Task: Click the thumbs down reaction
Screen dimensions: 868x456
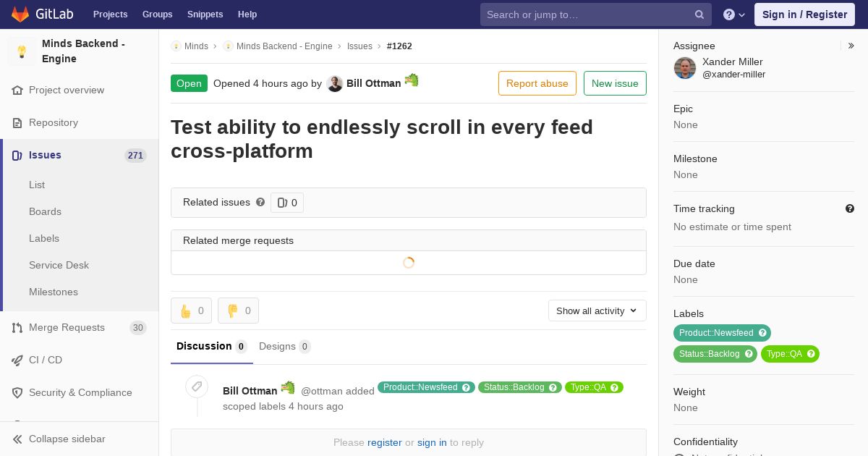Action: [238, 311]
